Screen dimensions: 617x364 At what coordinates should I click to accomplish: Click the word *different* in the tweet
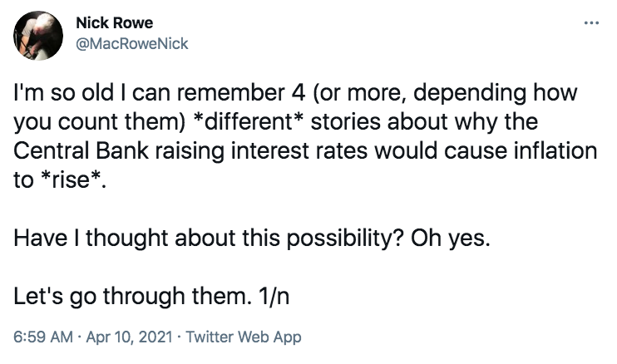tap(249, 121)
